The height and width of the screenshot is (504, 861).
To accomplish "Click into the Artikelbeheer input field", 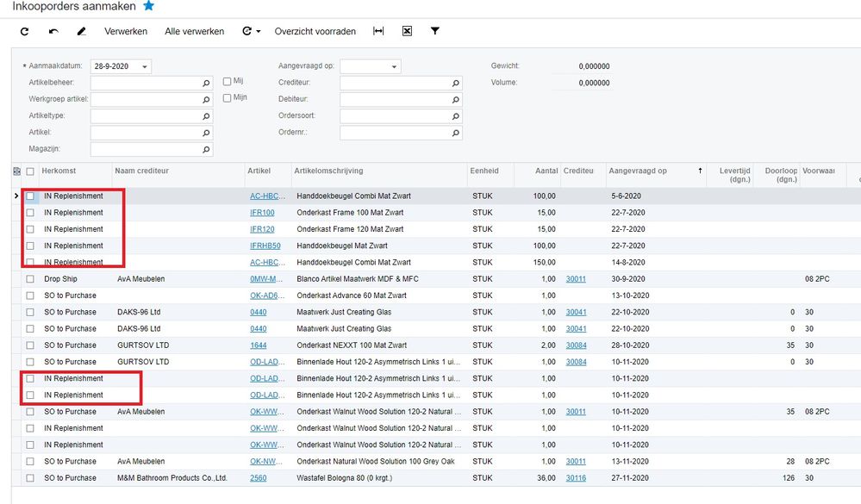I will click(145, 84).
